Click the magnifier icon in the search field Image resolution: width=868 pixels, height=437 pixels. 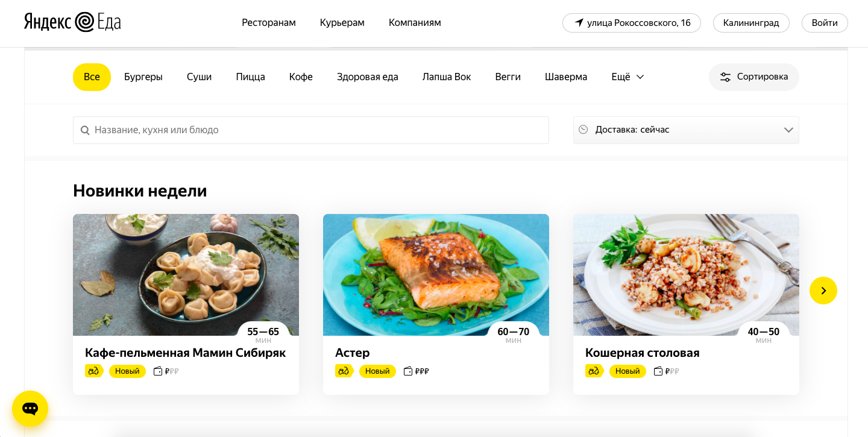(x=85, y=130)
